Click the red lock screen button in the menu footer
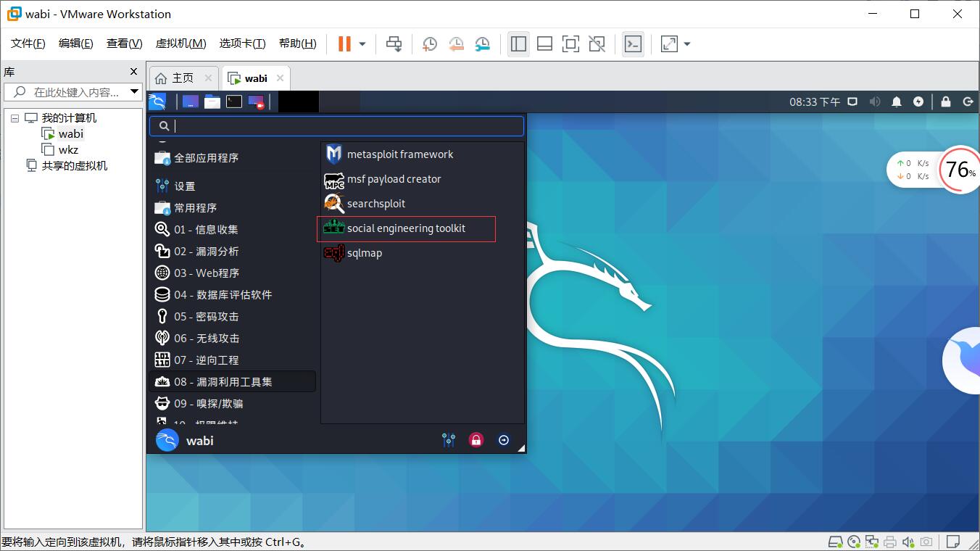The width and height of the screenshot is (980, 551). (x=476, y=440)
